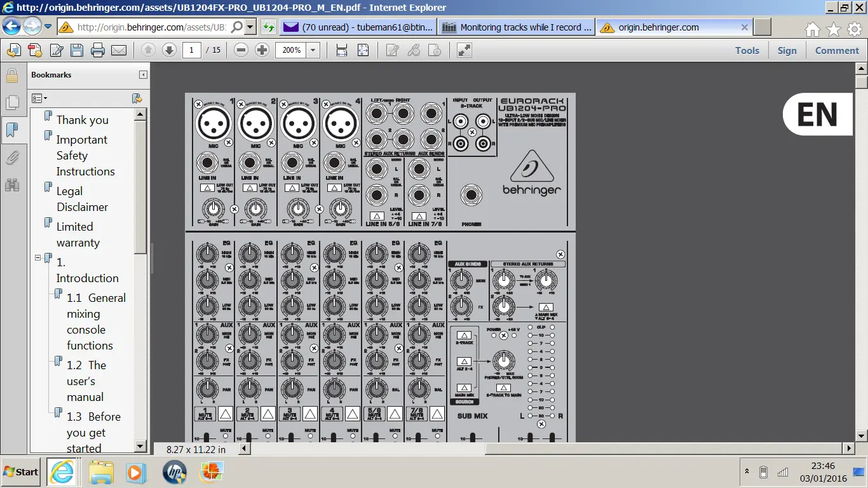Click the fit width scrolling icon

(342, 50)
